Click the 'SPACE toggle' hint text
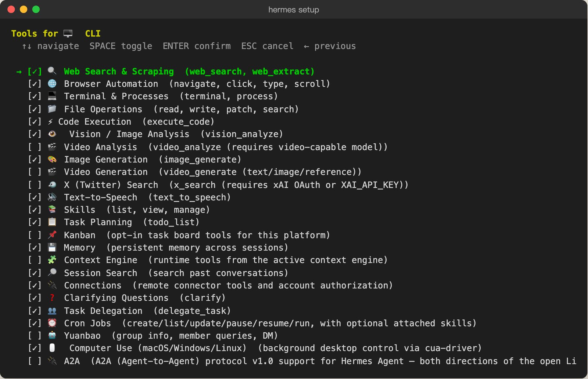The image size is (588, 379). click(x=121, y=46)
